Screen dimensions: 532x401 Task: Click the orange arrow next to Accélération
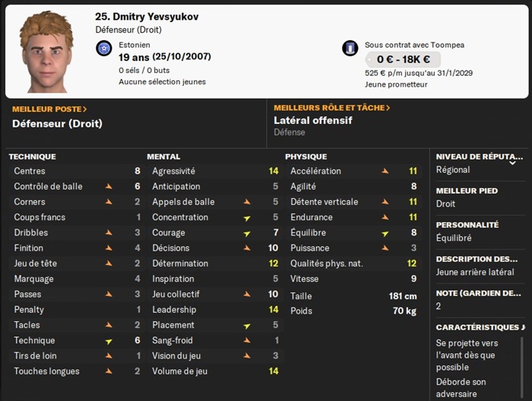(385, 172)
